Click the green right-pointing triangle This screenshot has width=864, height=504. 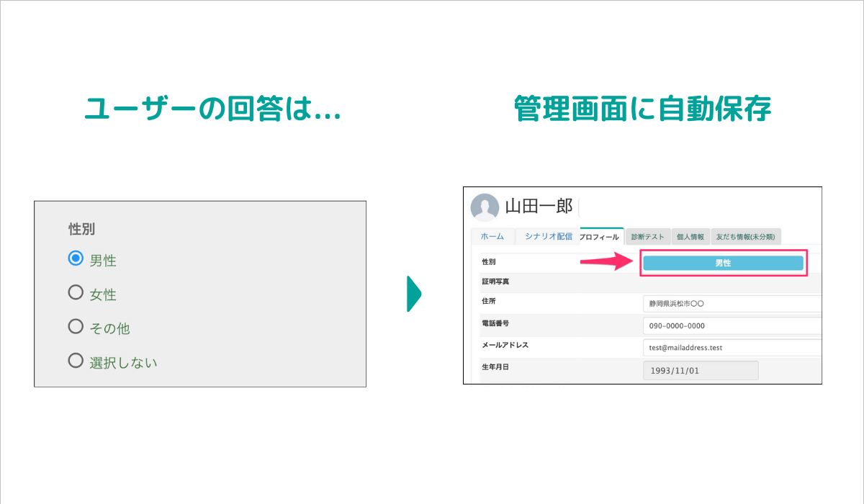413,293
